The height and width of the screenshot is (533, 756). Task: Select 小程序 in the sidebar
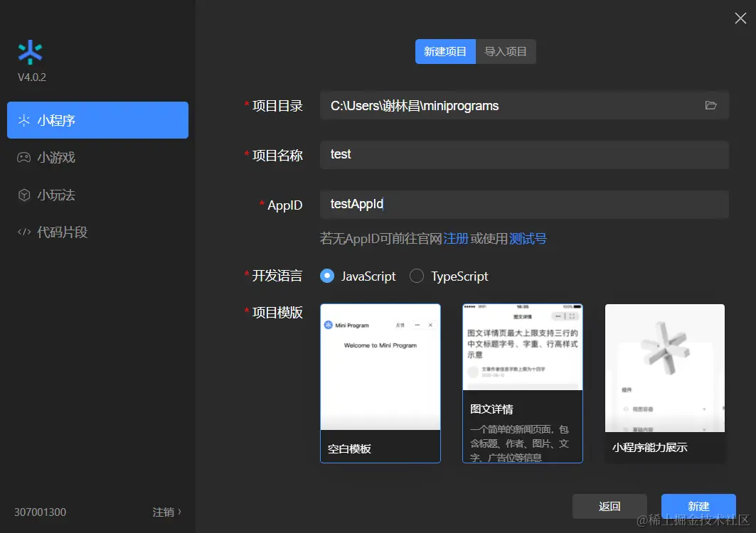pyautogui.click(x=97, y=120)
